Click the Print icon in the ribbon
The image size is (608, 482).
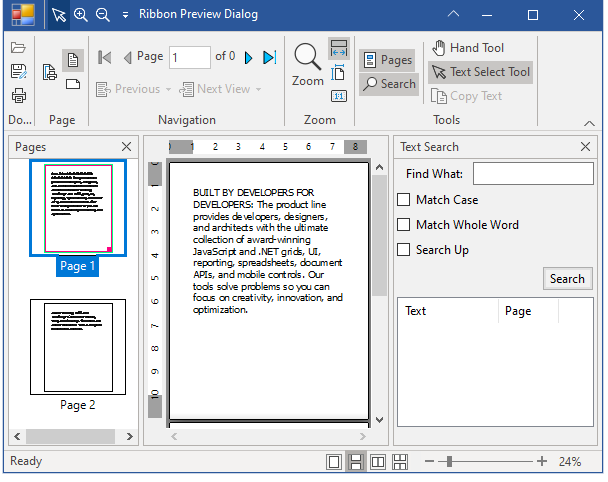coord(18,96)
